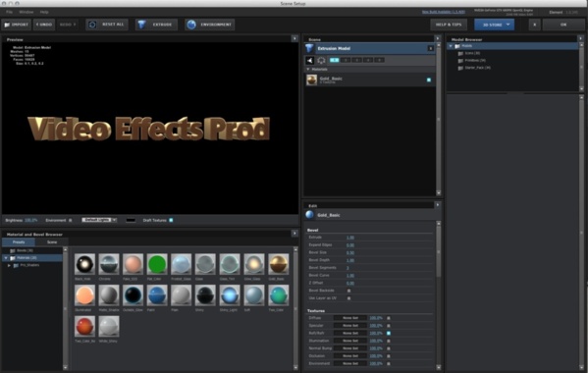Select the Illuminated orange material preset
This screenshot has height=373, width=588.
coord(84,295)
